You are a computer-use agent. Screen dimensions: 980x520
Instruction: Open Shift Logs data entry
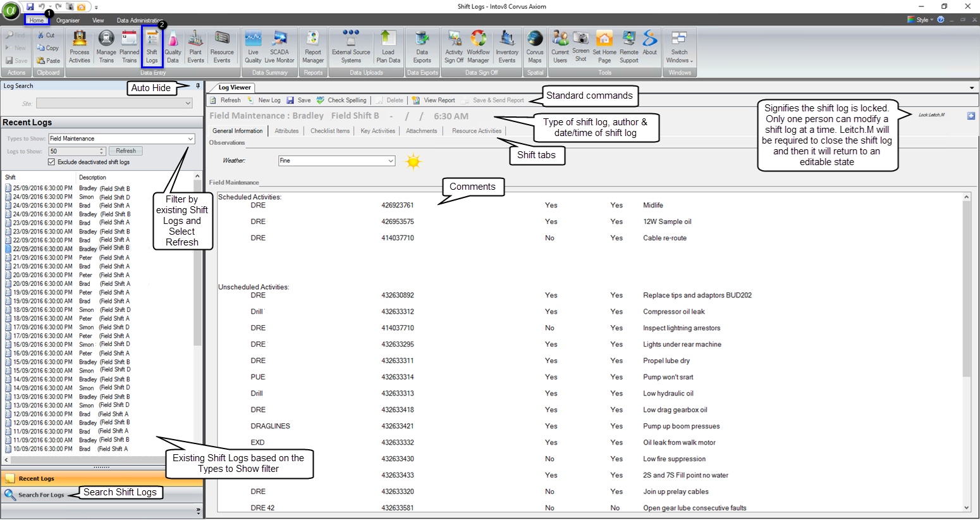pos(152,47)
